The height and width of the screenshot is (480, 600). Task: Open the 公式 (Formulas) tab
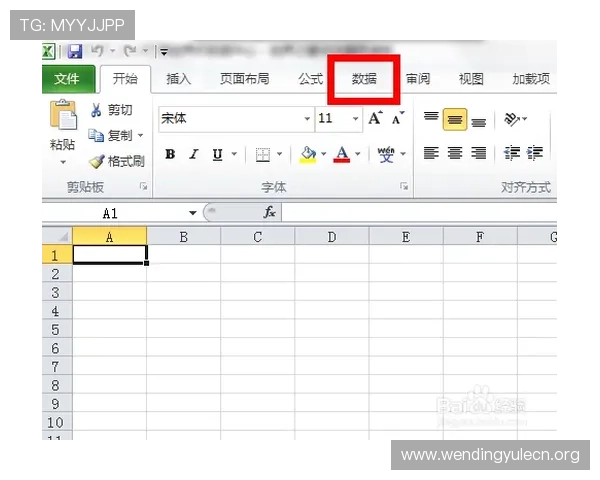coord(311,79)
